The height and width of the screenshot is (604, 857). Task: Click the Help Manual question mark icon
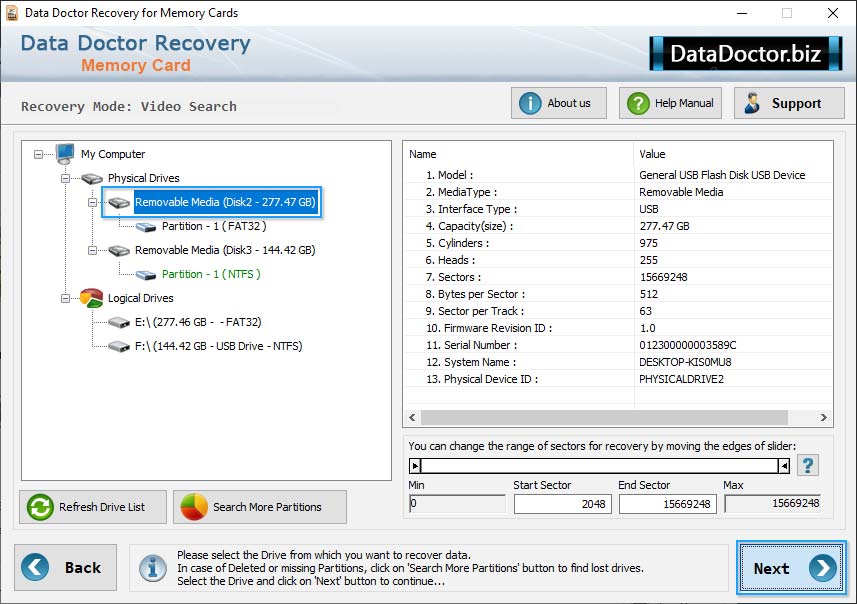tap(638, 103)
